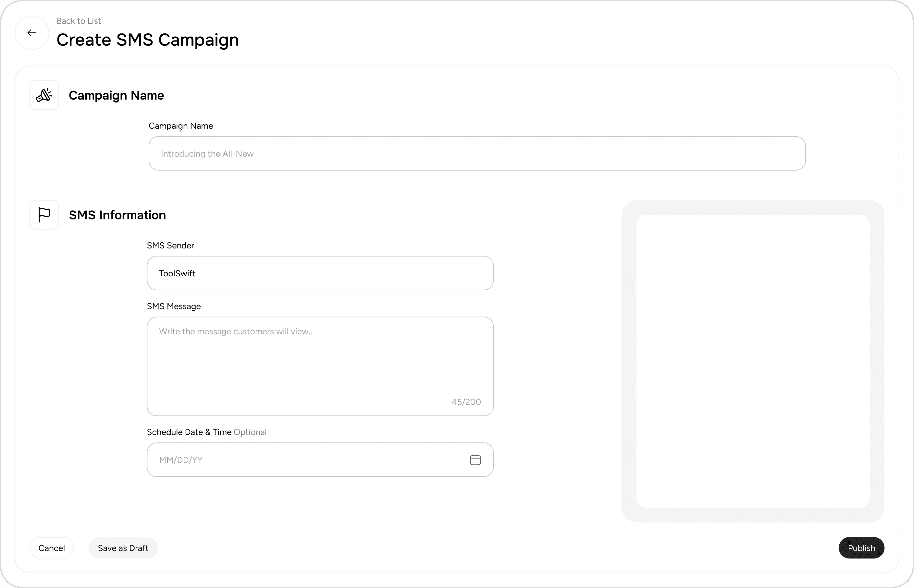Click the 45/200 character counter

pos(466,401)
